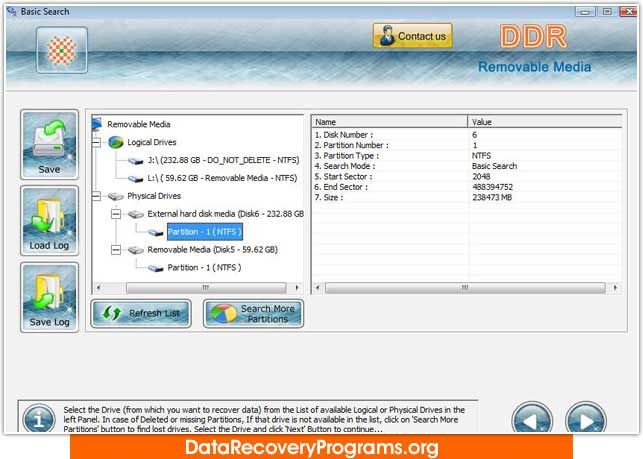The height and width of the screenshot is (459, 643).
Task: Minimize the Basic Search window
Action: (x=585, y=12)
